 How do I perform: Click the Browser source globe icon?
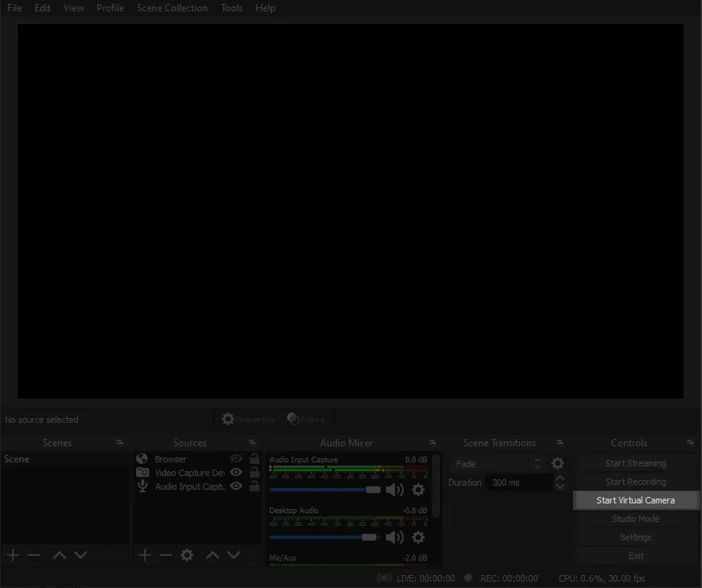coord(142,458)
